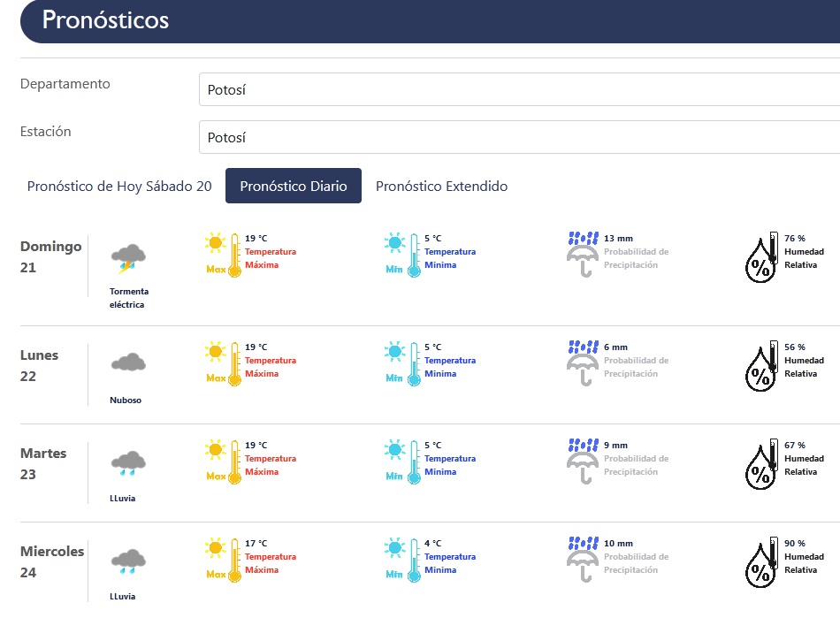Image resolution: width=840 pixels, height=618 pixels.
Task: Open the Departamento dropdown showing Potosí
Action: click(519, 89)
